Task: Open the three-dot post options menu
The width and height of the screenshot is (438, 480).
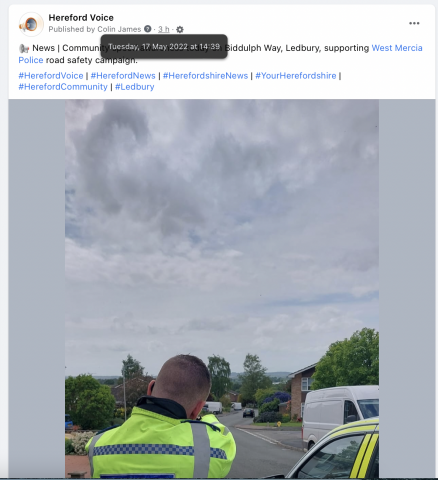Action: (x=414, y=23)
